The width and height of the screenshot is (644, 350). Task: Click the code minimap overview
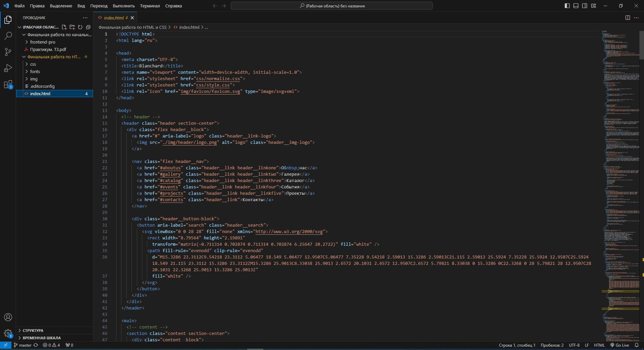click(x=620, y=186)
